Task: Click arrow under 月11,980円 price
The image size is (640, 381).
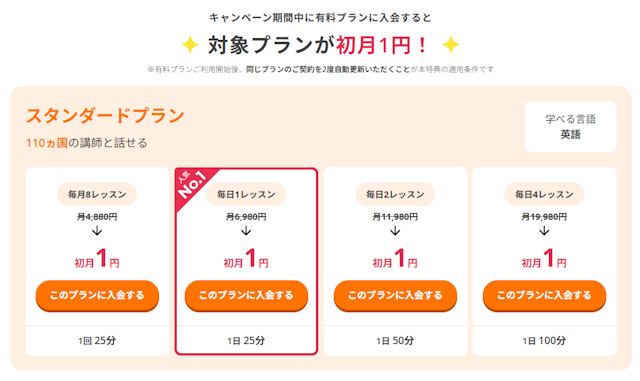Action: 395,231
